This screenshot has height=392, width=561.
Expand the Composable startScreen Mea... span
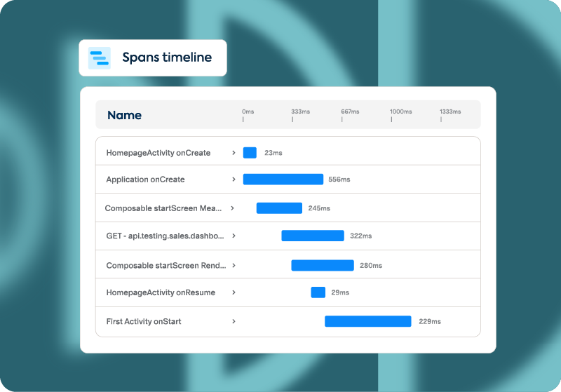tap(232, 208)
